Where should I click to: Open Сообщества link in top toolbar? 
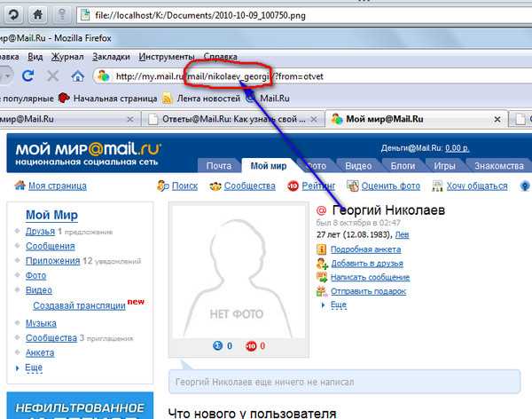(250, 186)
